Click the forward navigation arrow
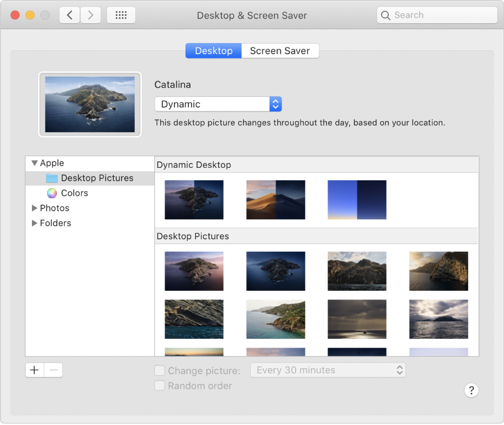Viewport: 504px width, 425px height. (x=90, y=15)
